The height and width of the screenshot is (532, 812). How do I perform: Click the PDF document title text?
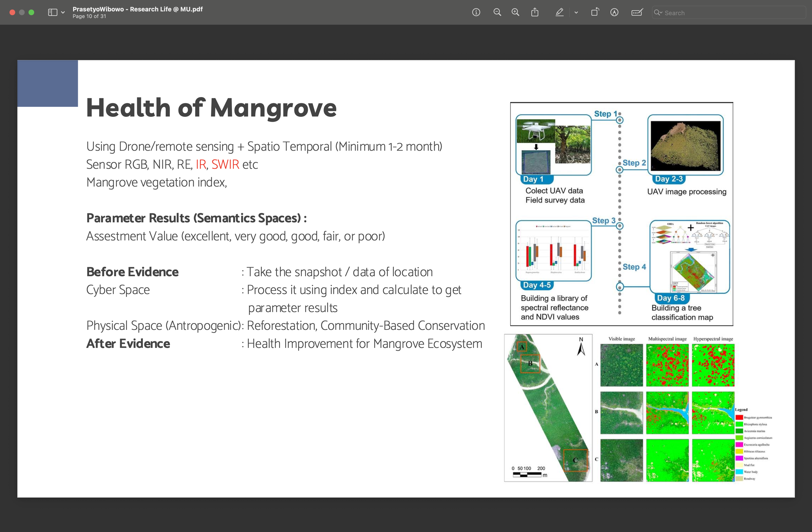(137, 9)
